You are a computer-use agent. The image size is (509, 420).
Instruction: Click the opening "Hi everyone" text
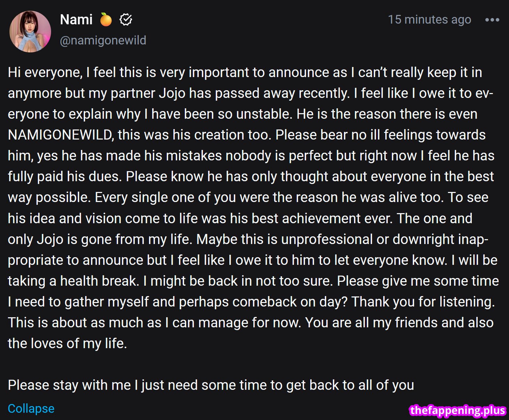point(45,73)
